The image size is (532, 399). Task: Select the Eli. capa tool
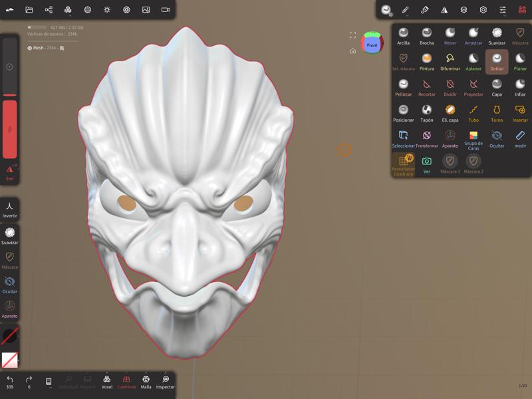[x=450, y=114]
